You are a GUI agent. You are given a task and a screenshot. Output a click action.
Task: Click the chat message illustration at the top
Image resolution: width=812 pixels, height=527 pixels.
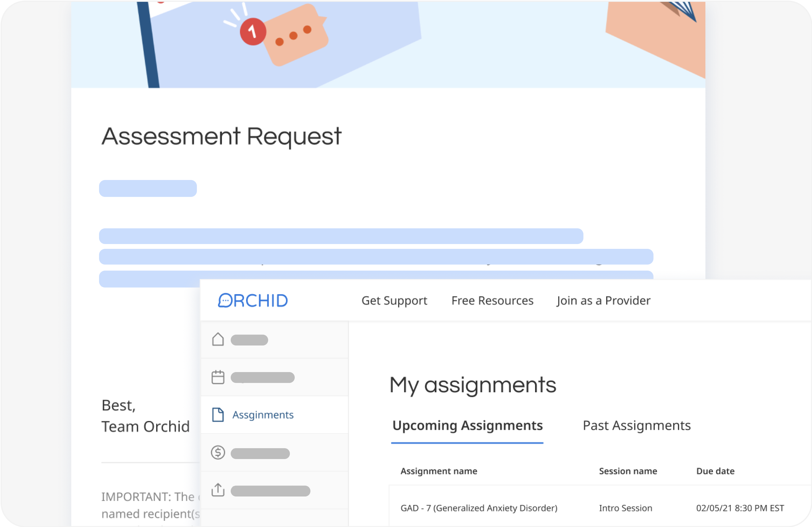pos(297,36)
